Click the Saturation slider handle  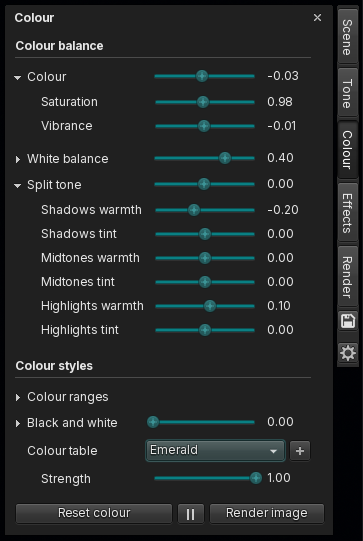203,102
